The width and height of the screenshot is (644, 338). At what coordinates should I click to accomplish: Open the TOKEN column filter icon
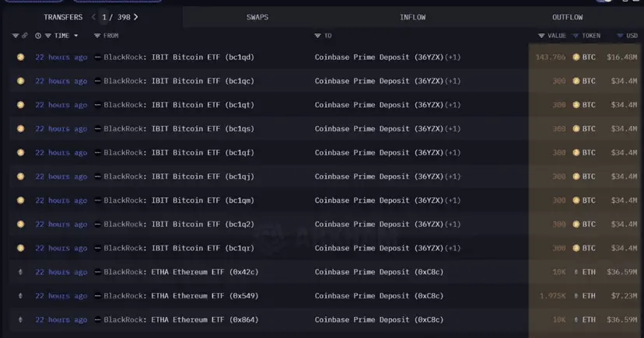click(x=576, y=36)
